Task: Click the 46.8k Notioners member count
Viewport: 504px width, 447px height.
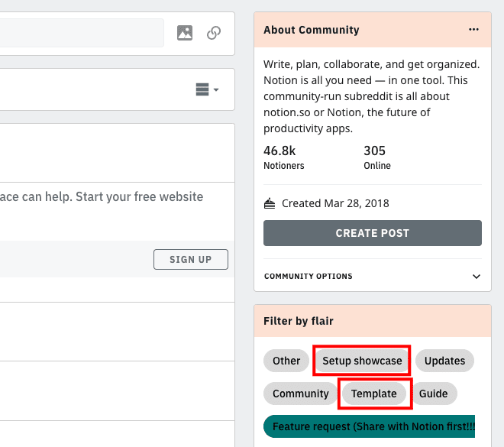Action: tap(284, 157)
